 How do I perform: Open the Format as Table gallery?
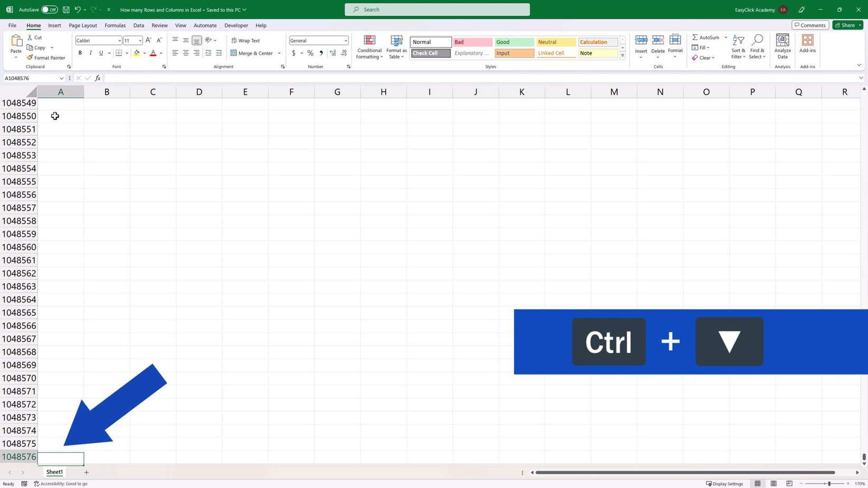tap(396, 47)
